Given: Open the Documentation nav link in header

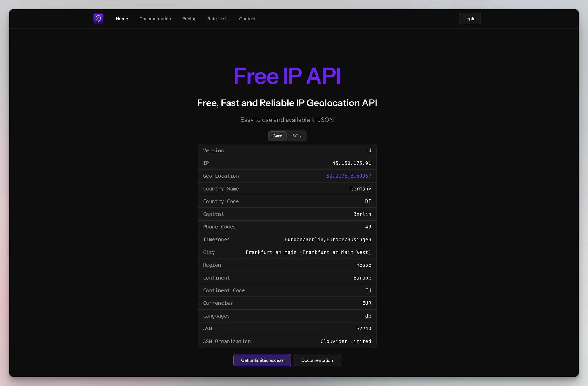Looking at the screenshot, I should (x=155, y=19).
